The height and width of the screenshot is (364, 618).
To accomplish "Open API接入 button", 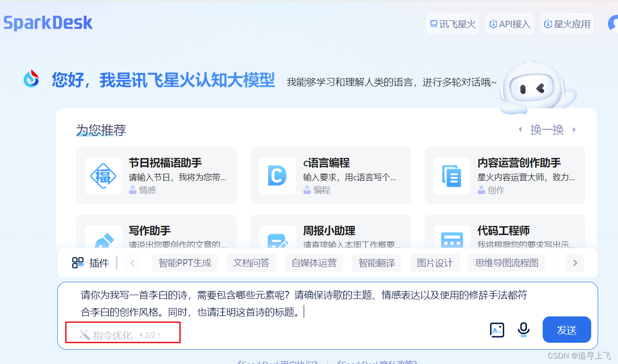I will (x=510, y=24).
